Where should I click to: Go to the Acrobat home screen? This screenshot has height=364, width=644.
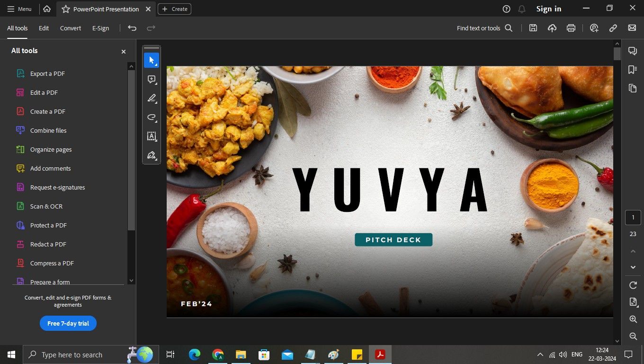pyautogui.click(x=47, y=9)
